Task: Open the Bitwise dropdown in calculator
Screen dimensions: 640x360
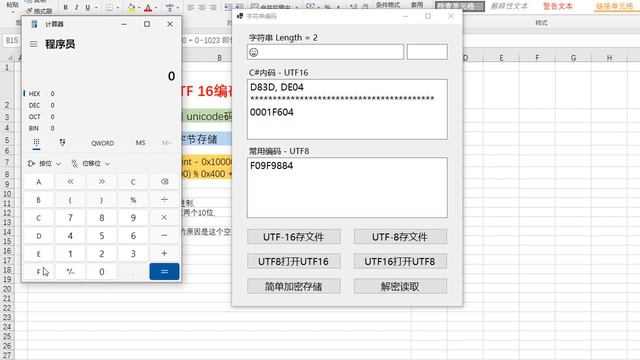Action: click(x=44, y=163)
